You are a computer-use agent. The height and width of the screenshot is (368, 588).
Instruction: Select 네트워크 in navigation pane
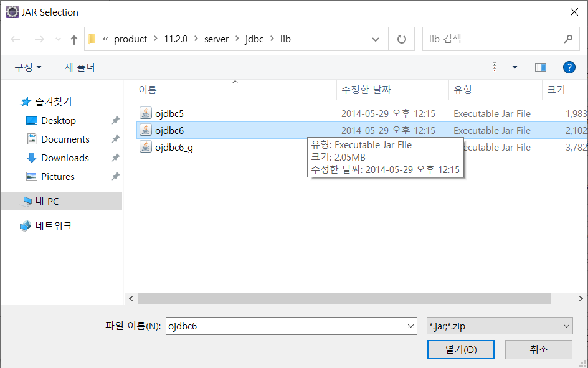(53, 226)
